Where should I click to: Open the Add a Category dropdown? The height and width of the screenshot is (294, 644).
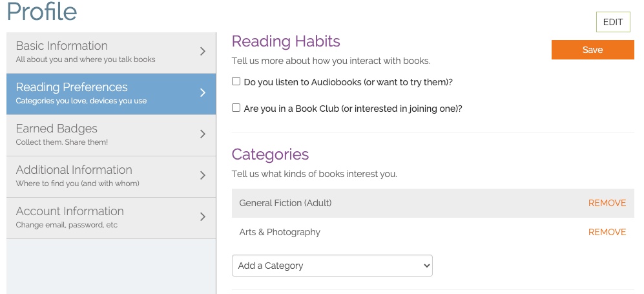(332, 266)
